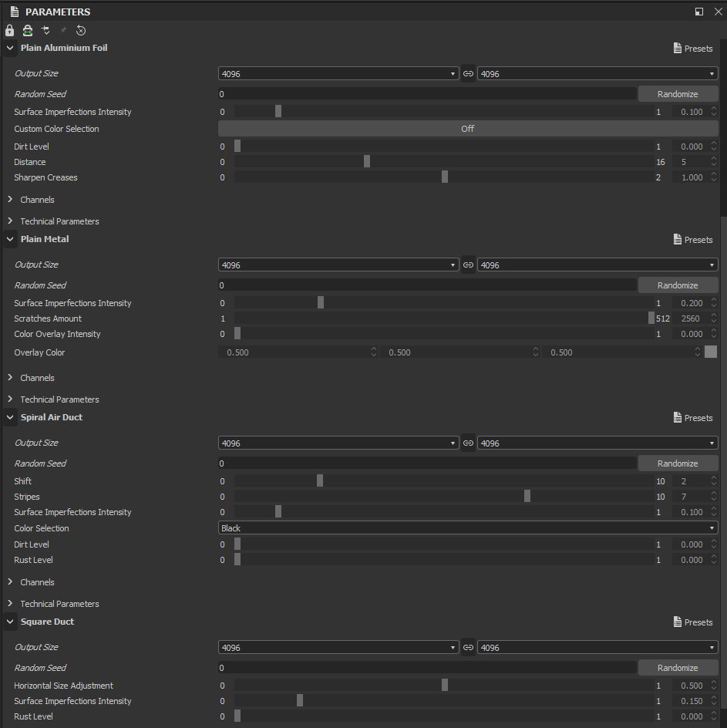Viewport: 727px width, 728px height.
Task: Click the lock icon in the Parameters toolbar
Action: click(x=10, y=31)
